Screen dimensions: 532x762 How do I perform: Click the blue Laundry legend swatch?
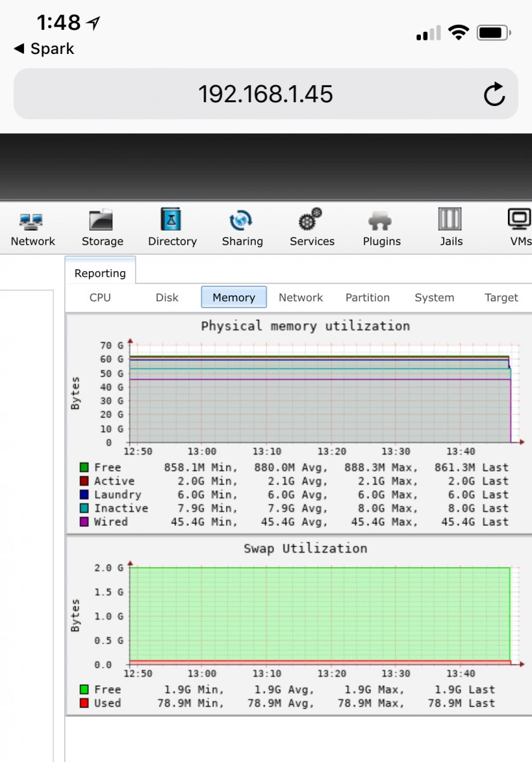tap(84, 495)
